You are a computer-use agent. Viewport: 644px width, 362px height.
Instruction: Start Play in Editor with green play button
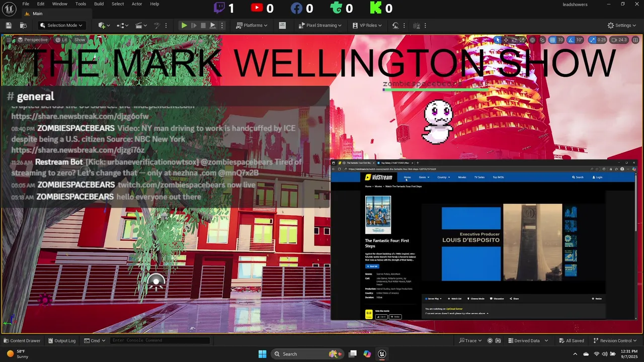point(184,25)
